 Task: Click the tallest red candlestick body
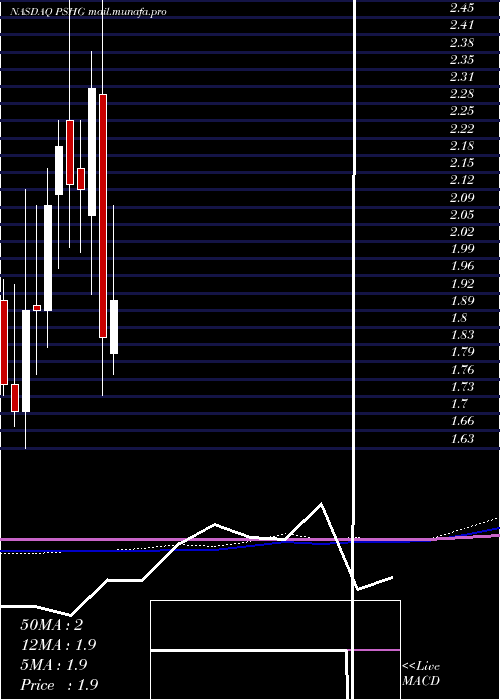(x=103, y=216)
